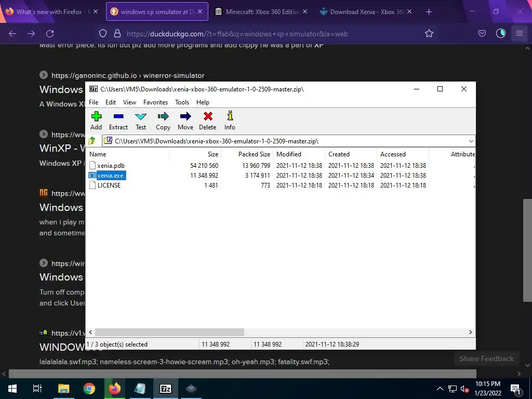Delete the selected file with Delete icon

[208, 121]
